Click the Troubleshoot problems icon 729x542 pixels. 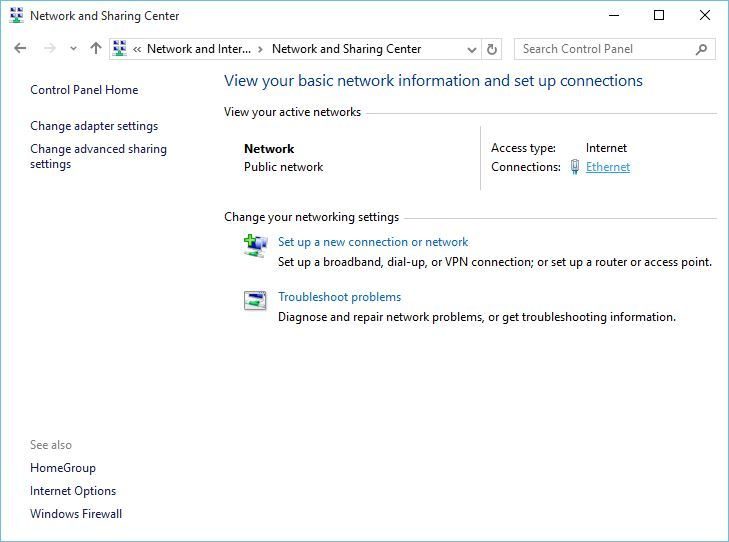(255, 301)
